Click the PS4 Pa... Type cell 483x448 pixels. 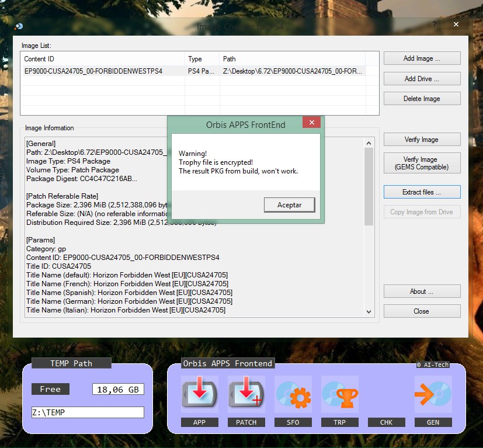pos(202,71)
